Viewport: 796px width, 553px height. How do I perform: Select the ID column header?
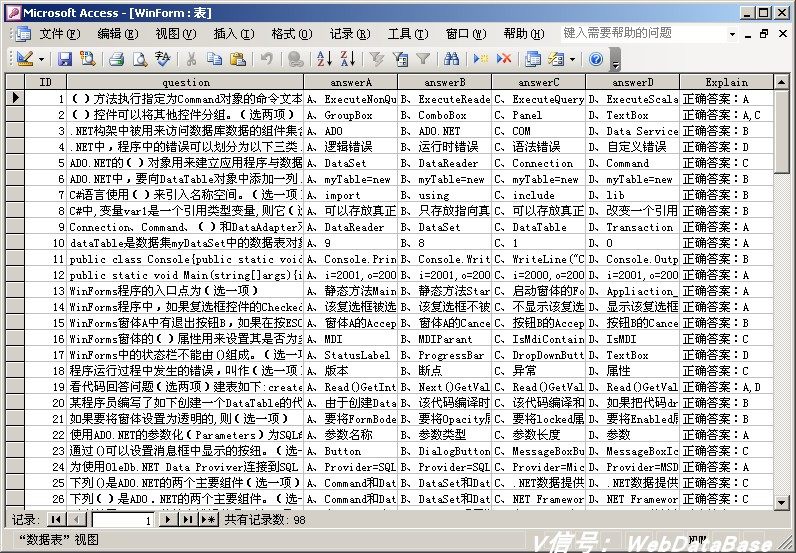46,82
